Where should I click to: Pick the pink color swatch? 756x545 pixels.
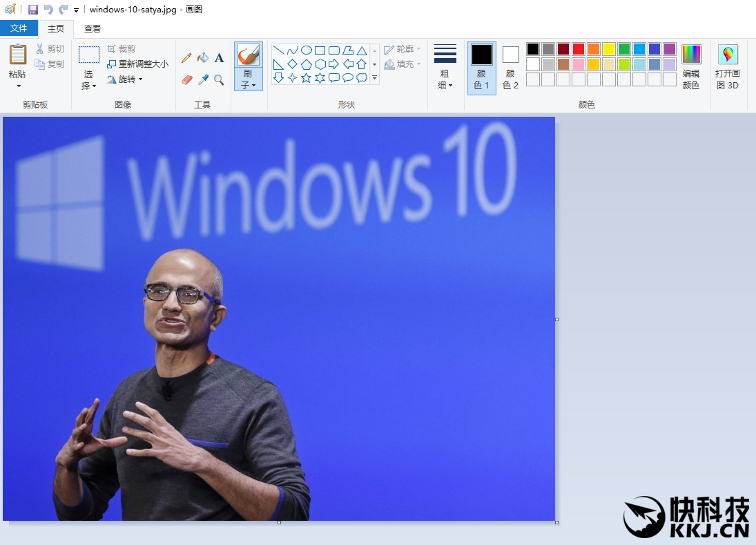tap(579, 64)
